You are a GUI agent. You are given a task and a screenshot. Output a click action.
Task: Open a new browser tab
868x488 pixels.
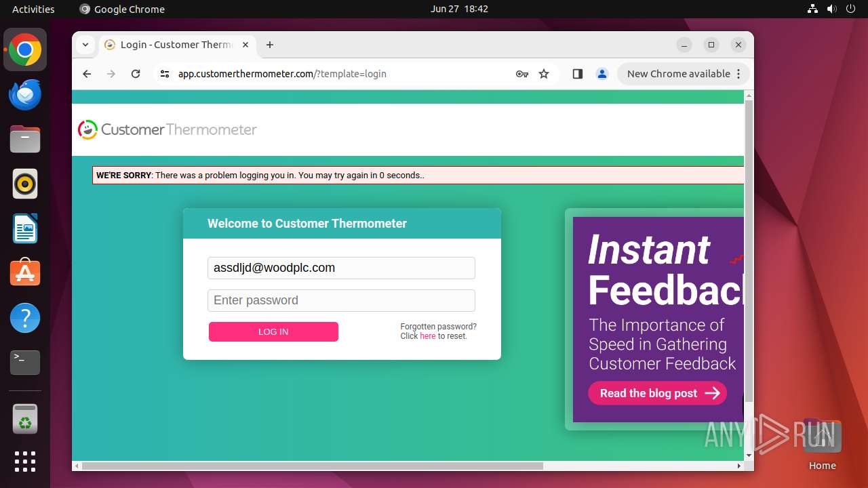pos(270,45)
